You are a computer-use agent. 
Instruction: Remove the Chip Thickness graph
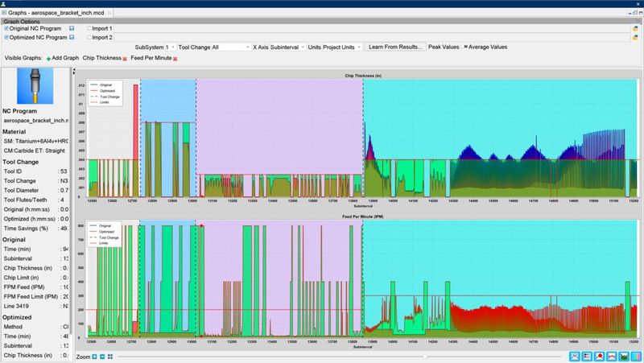tap(125, 59)
